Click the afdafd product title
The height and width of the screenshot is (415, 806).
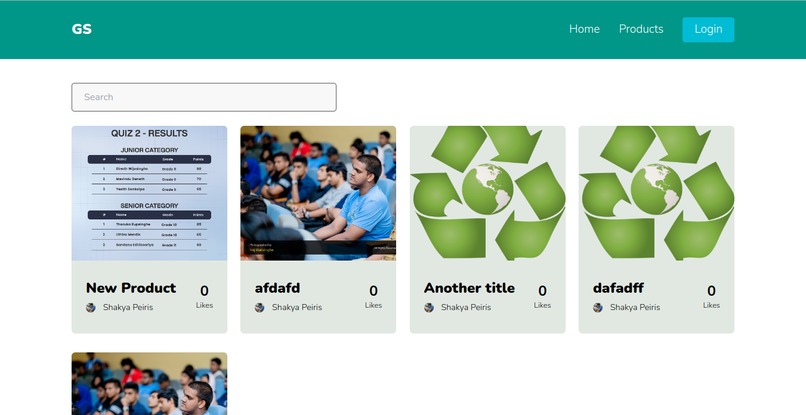278,288
